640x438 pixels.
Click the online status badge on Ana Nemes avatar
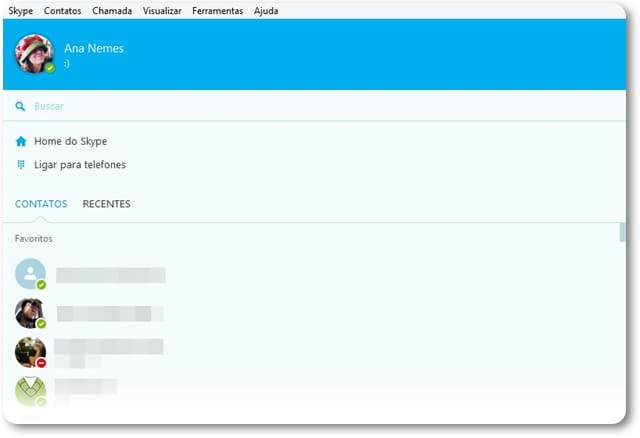50,68
